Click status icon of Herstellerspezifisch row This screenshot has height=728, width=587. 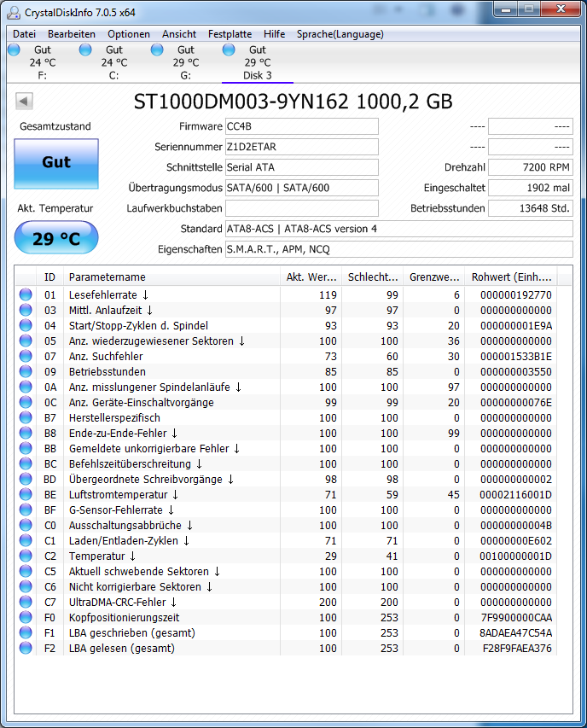point(26,417)
